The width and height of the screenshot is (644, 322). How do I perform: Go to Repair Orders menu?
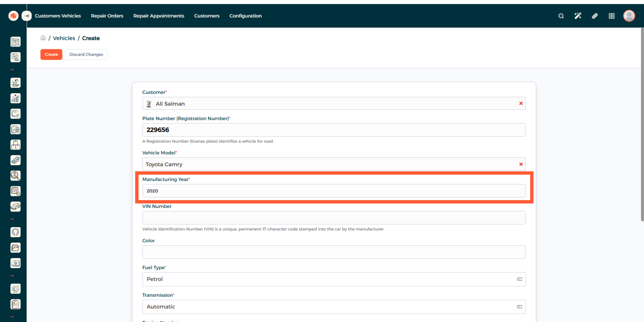[x=107, y=16]
